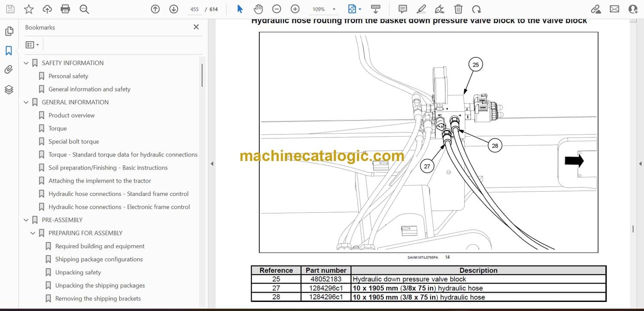Collapse the SAFETY INFORMATION bookmark section

point(26,63)
